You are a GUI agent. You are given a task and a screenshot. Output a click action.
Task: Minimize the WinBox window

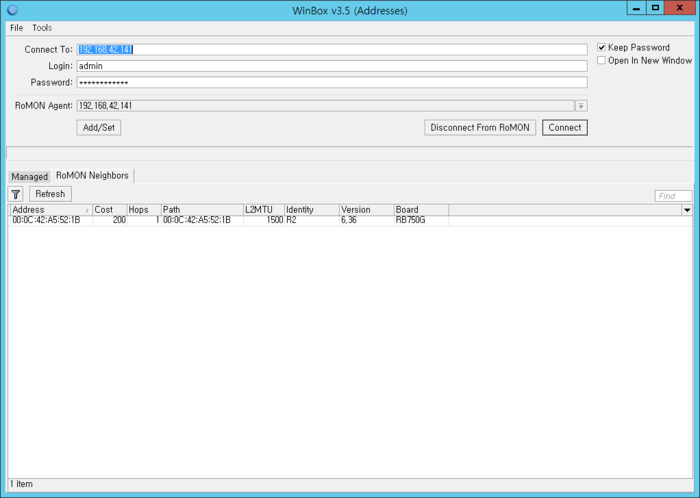636,8
